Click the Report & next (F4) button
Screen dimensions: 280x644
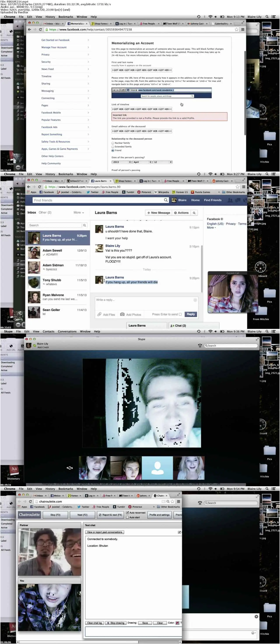(x=110, y=515)
